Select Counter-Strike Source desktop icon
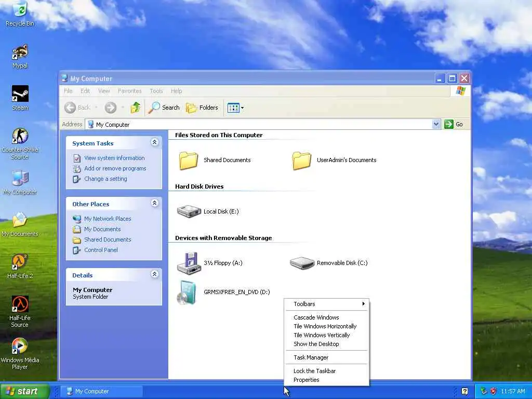Screen dimensions: 532x399 pos(20,143)
